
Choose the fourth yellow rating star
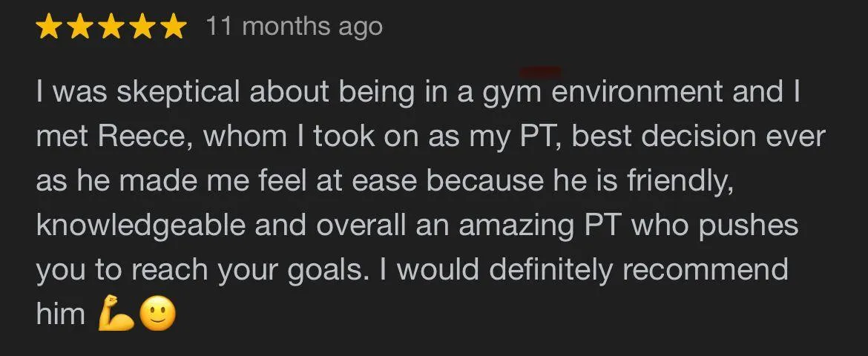point(142,27)
